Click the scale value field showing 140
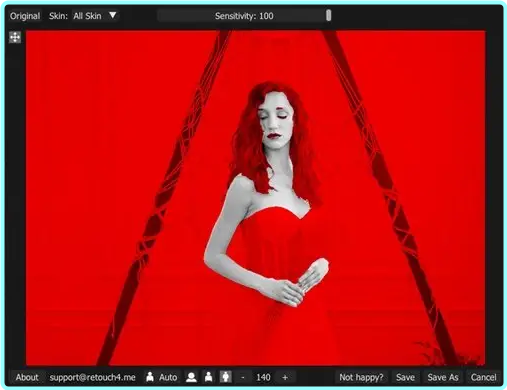The width and height of the screenshot is (507, 390). point(263,377)
